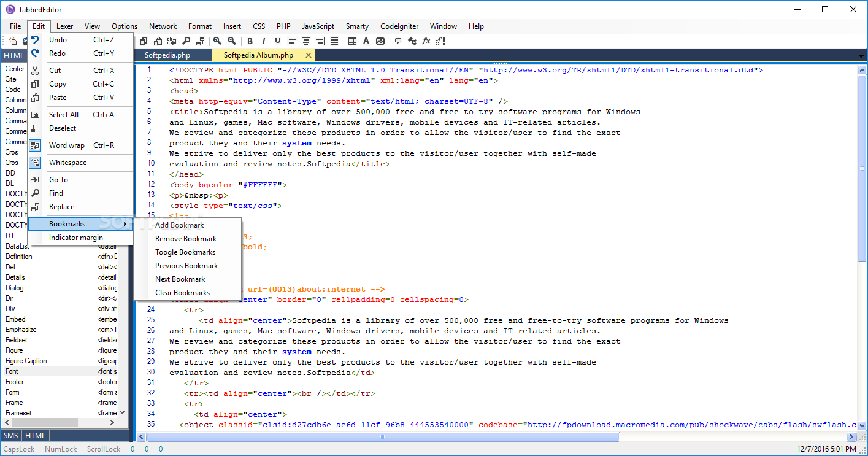
Task: Click the Zoom In magnifier icon
Action: [x=217, y=41]
